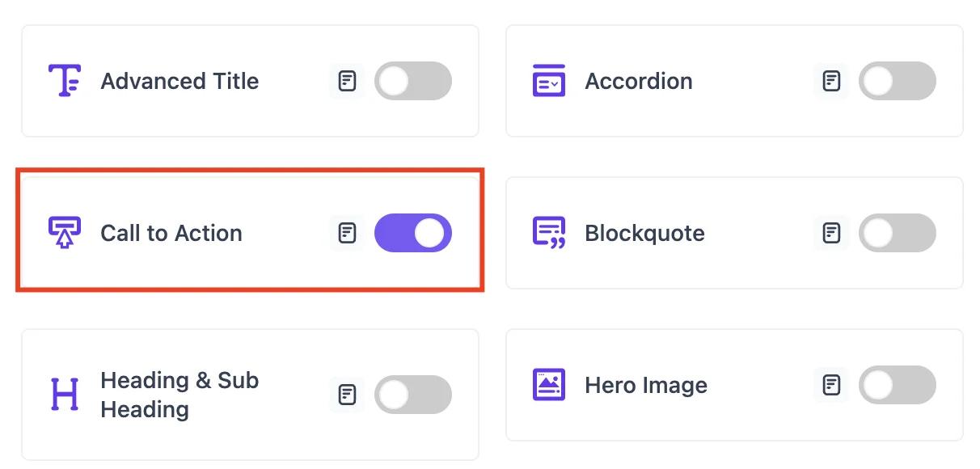Image resolution: width=980 pixels, height=469 pixels.
Task: Click the Heading & Sub Heading widget icon
Action: coord(65,394)
